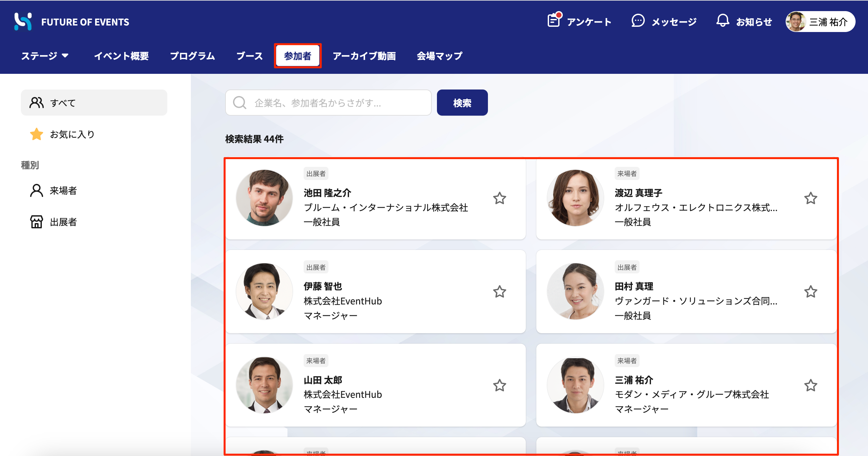
Task: Expand the ステージ dropdown menu
Action: (x=45, y=56)
